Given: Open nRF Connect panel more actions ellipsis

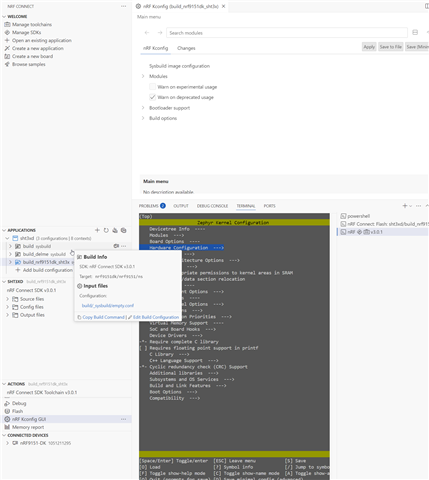Looking at the screenshot, I should (x=124, y=6).
